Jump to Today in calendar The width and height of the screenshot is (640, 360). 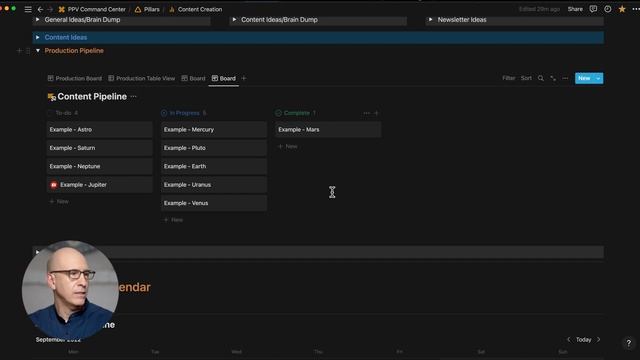pyautogui.click(x=583, y=340)
